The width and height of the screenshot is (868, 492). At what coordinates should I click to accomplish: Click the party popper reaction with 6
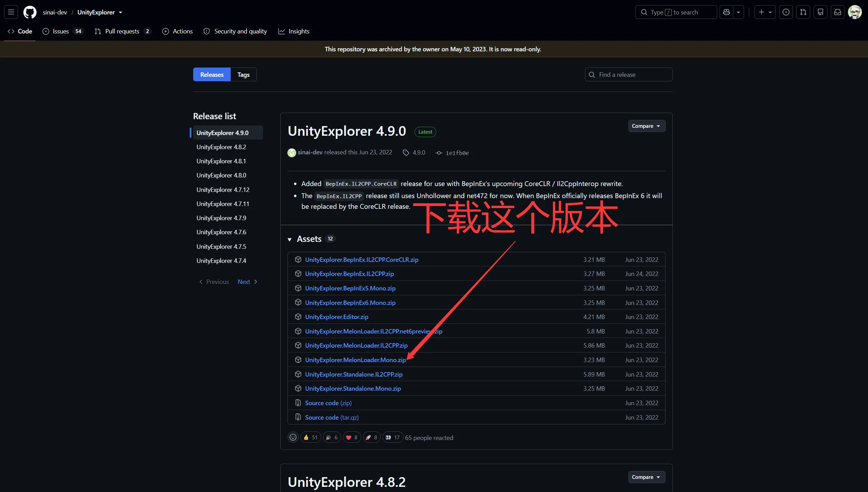pos(332,438)
